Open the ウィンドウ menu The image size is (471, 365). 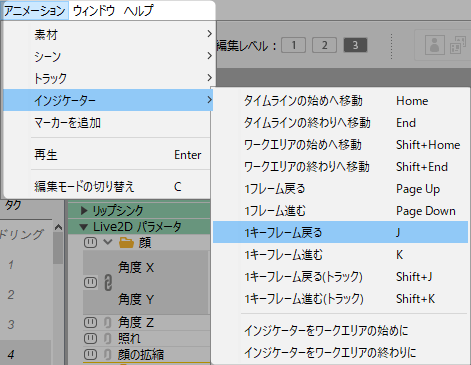[94, 11]
